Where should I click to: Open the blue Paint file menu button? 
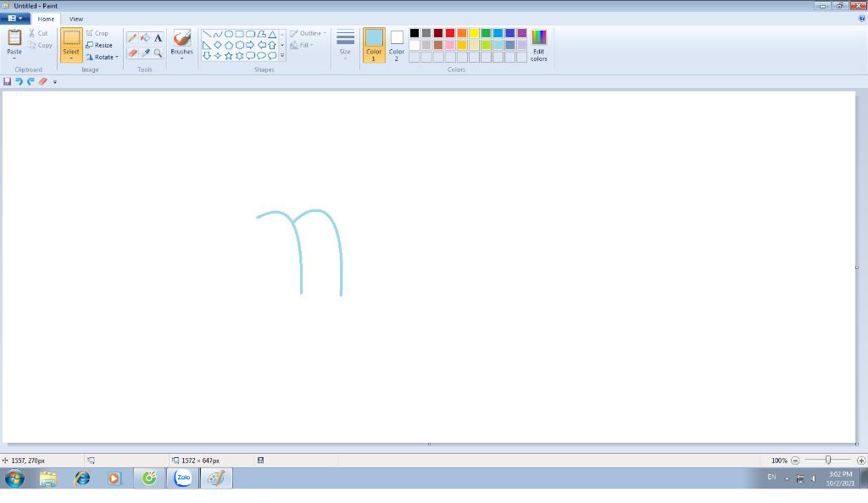[15, 19]
